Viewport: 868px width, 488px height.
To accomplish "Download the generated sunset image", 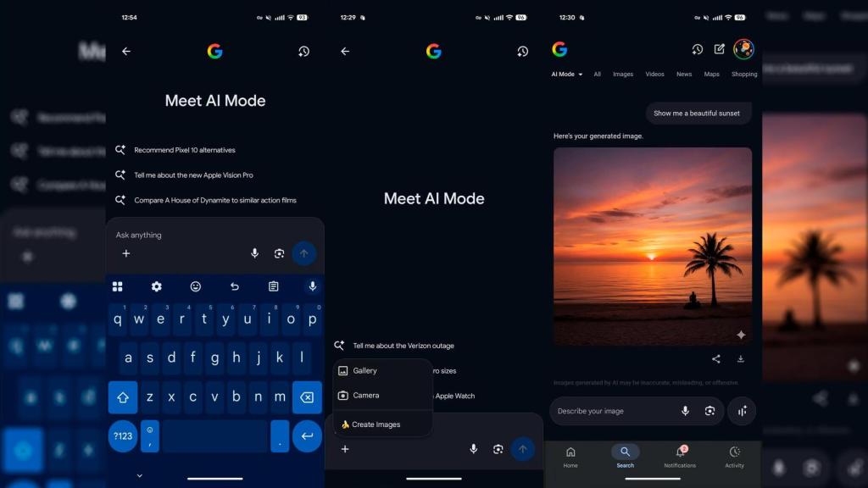I will (740, 359).
